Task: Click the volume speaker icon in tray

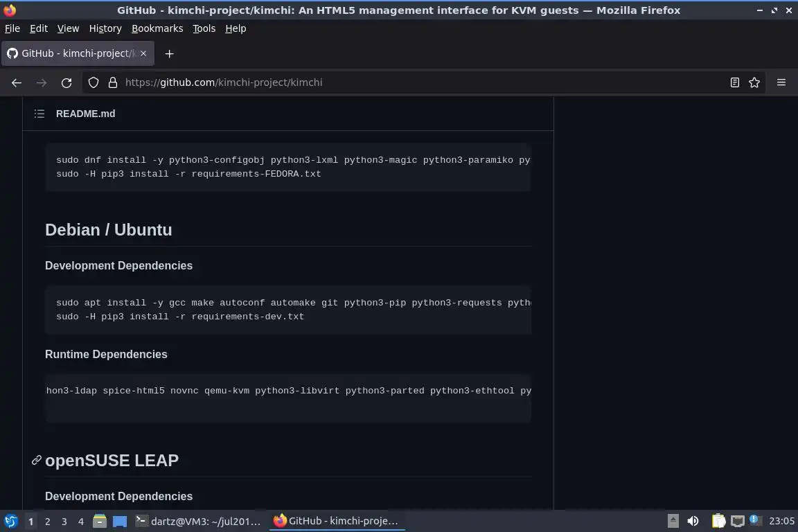Action: click(693, 521)
